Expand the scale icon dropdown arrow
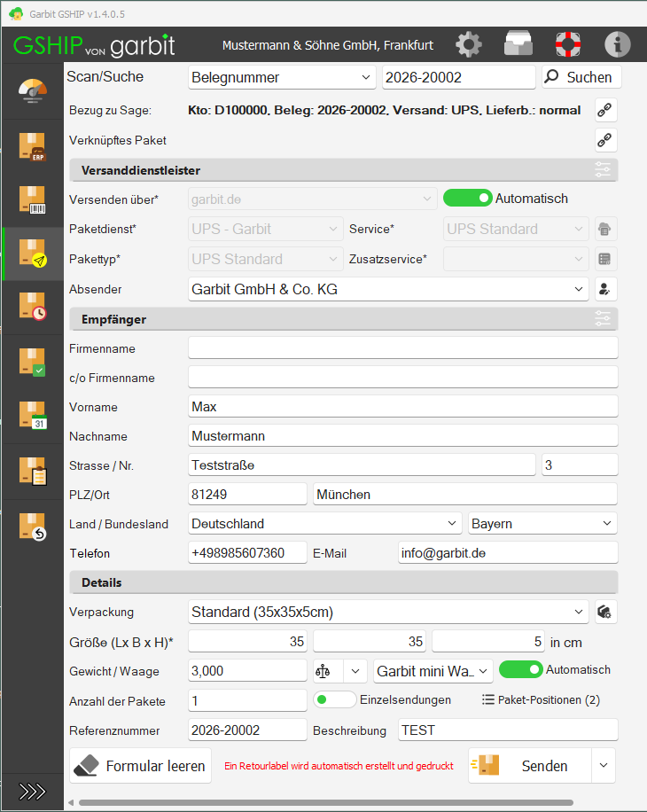This screenshot has height=812, width=647. (x=355, y=671)
